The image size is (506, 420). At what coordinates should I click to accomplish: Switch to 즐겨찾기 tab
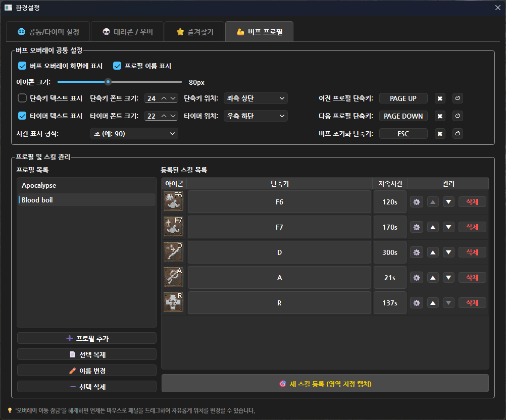(194, 32)
